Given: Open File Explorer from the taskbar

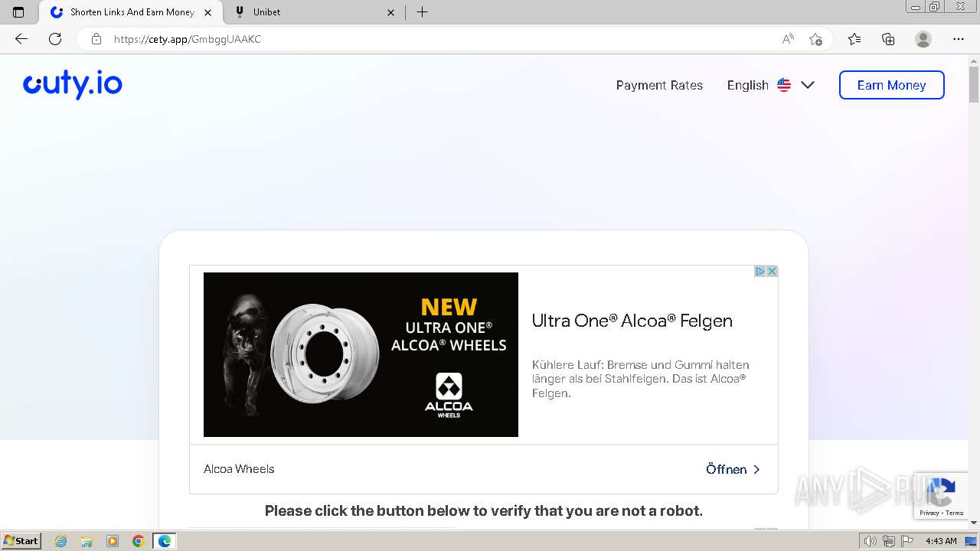Looking at the screenshot, I should tap(87, 541).
